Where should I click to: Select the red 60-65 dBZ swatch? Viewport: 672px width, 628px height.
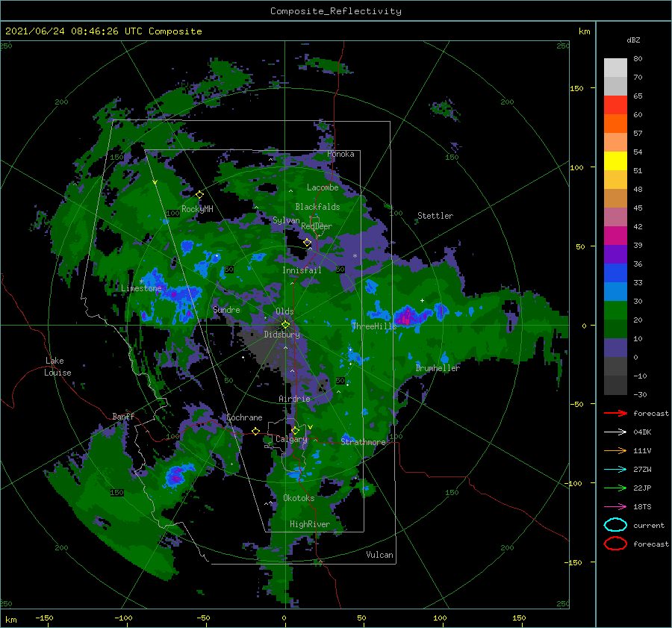coord(615,105)
